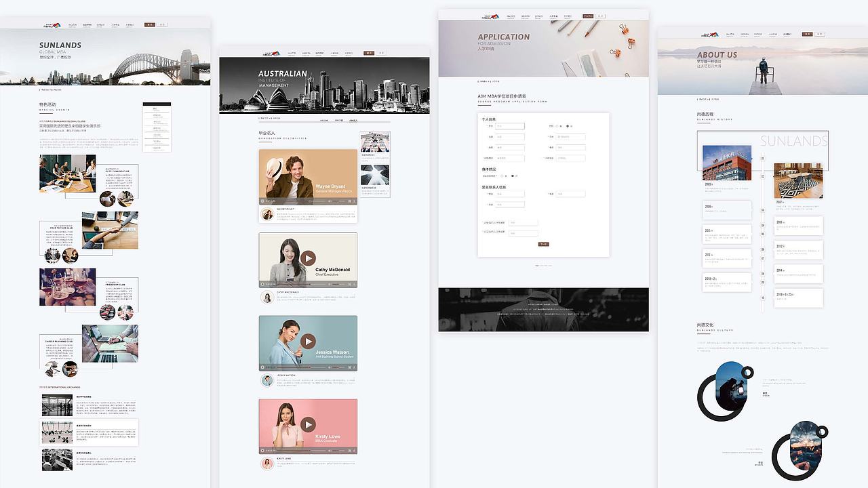The height and width of the screenshot is (488, 868).
Task: Click the '尚德文化' section heading
Action: coord(705,325)
